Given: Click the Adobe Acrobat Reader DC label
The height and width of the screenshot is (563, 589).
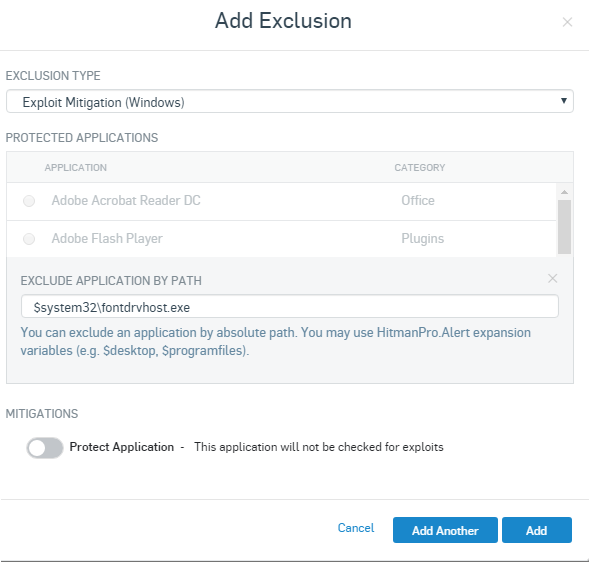Looking at the screenshot, I should [126, 201].
